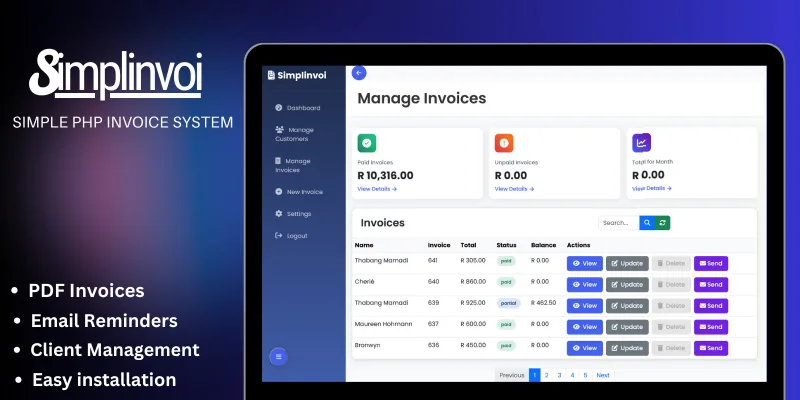Delete invoice 639
The width and height of the screenshot is (800, 400).
tap(671, 306)
